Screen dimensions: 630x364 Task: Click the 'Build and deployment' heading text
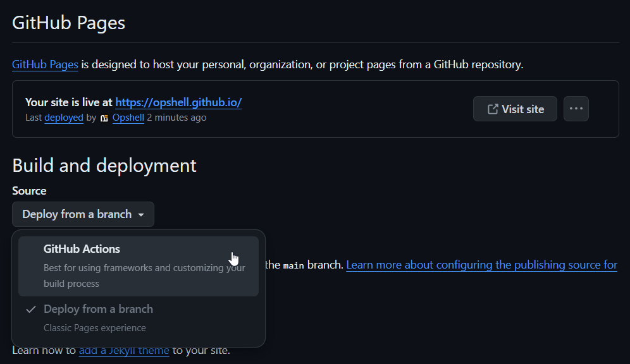(104, 166)
